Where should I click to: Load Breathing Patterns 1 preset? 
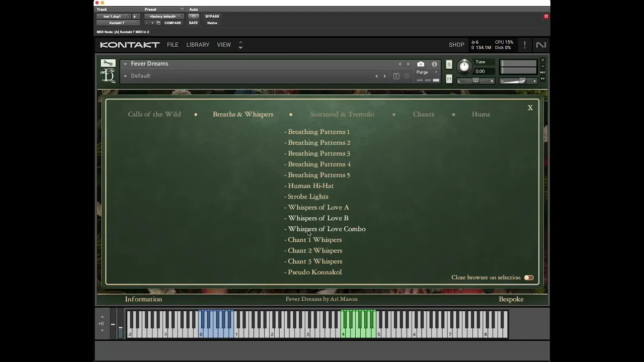pos(317,132)
